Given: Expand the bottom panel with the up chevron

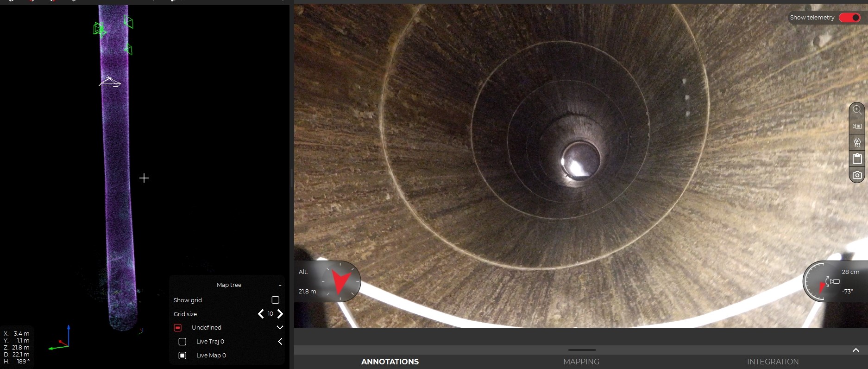Looking at the screenshot, I should pyautogui.click(x=855, y=350).
